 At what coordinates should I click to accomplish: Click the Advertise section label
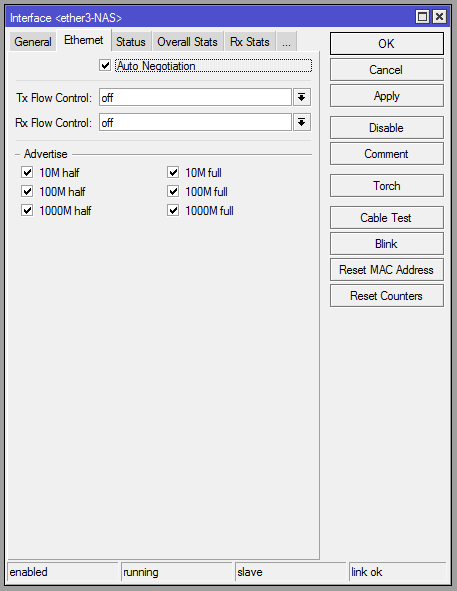coord(46,154)
